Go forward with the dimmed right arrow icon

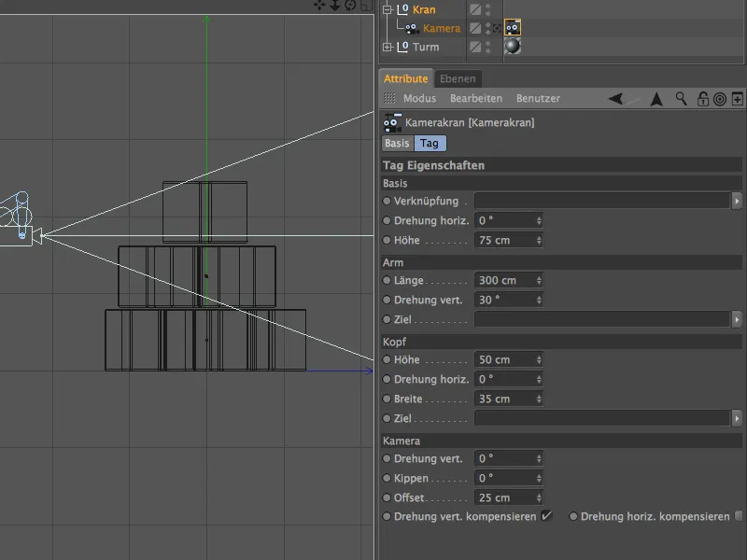(633, 99)
